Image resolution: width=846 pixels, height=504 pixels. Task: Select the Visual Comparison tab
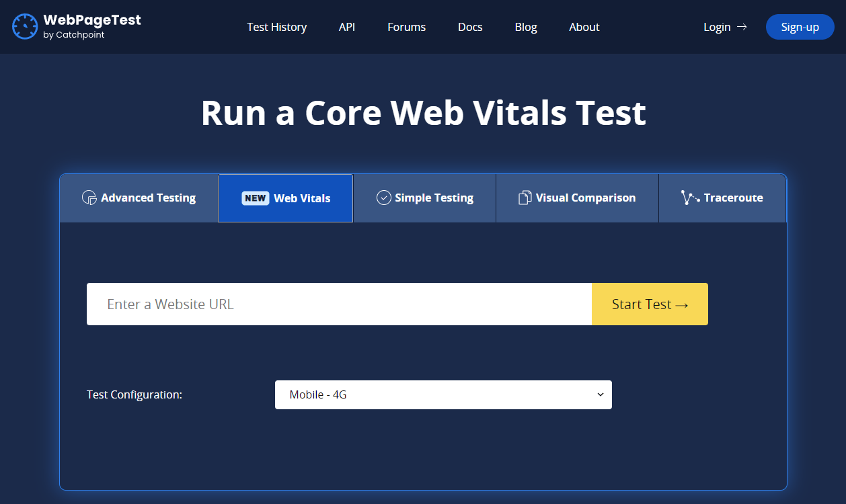pyautogui.click(x=577, y=198)
